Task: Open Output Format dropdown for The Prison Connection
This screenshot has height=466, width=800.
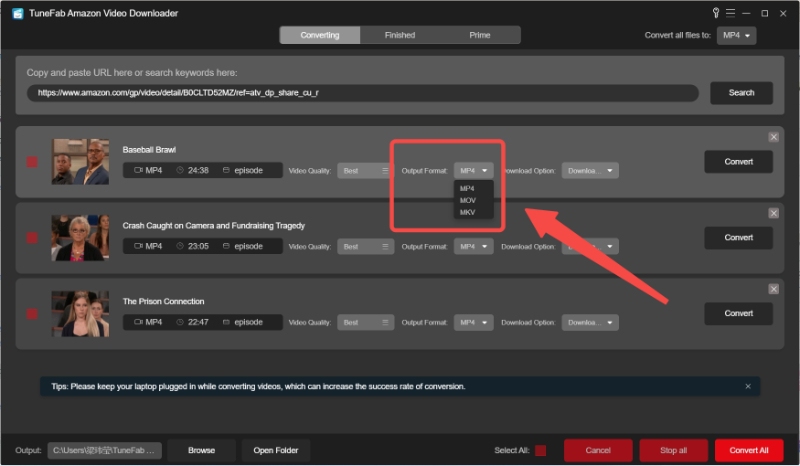Action: tap(473, 323)
